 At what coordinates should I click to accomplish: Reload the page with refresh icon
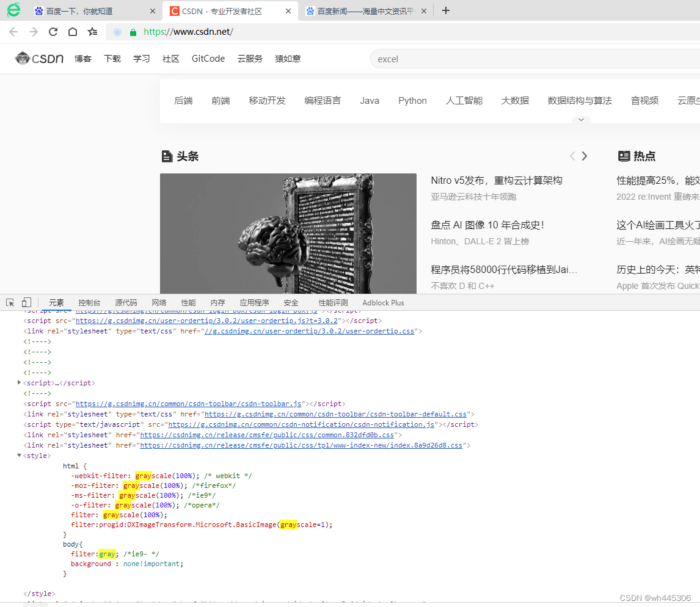click(x=53, y=32)
